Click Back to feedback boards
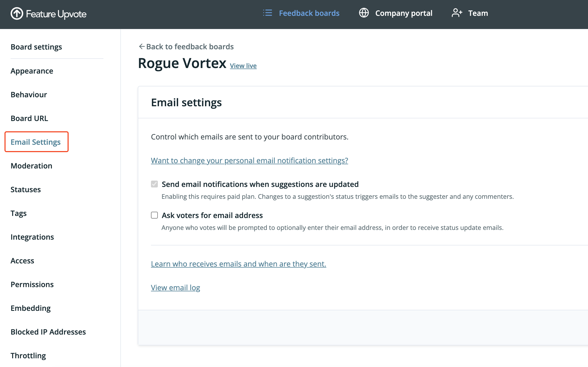588x367 pixels. [x=190, y=47]
